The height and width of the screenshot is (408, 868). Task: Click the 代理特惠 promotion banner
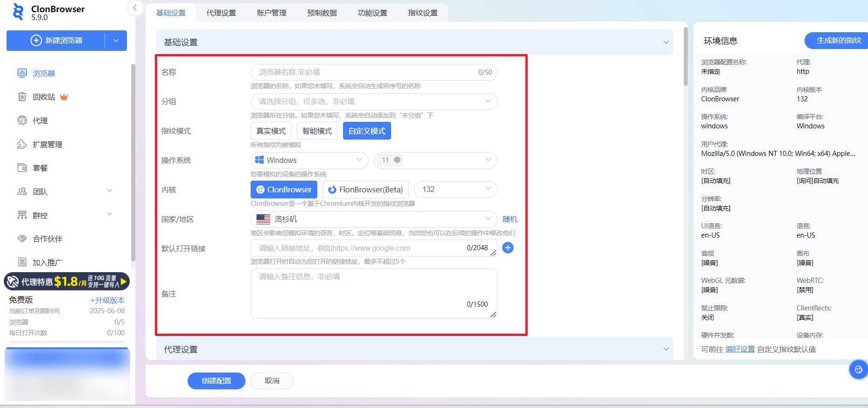click(x=67, y=281)
